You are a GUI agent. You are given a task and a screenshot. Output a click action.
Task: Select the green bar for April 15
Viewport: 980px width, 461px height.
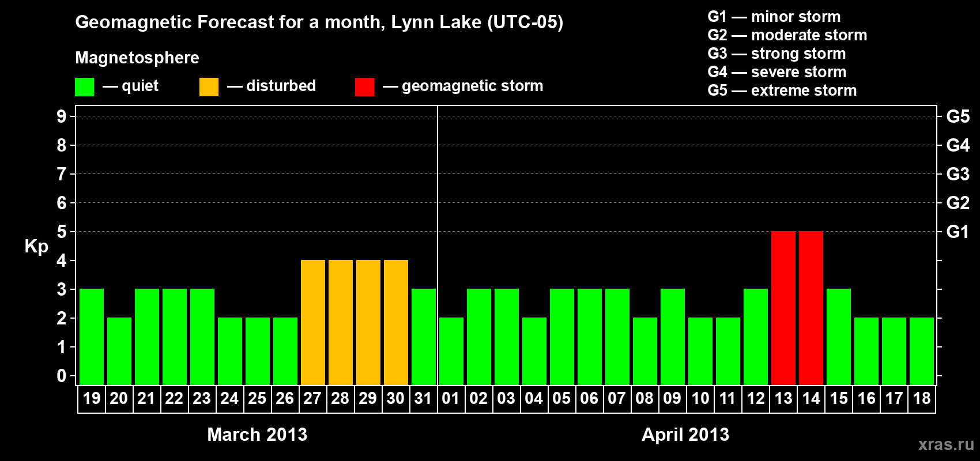[x=839, y=337]
